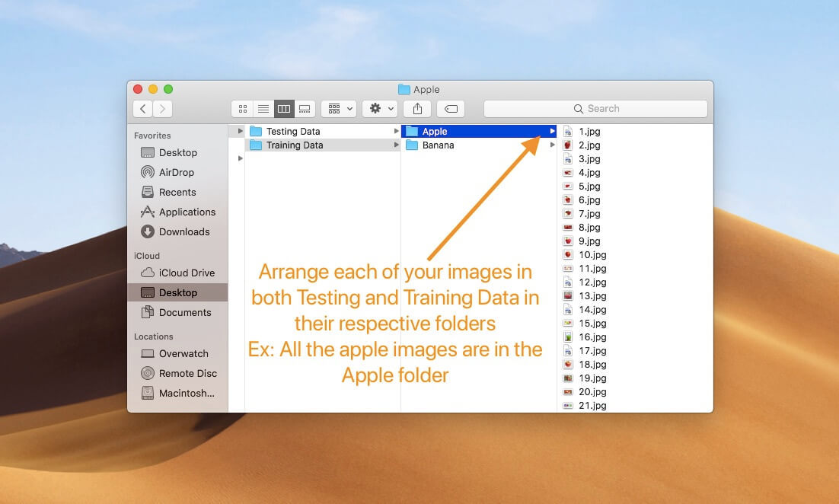Click the Search field

point(595,109)
